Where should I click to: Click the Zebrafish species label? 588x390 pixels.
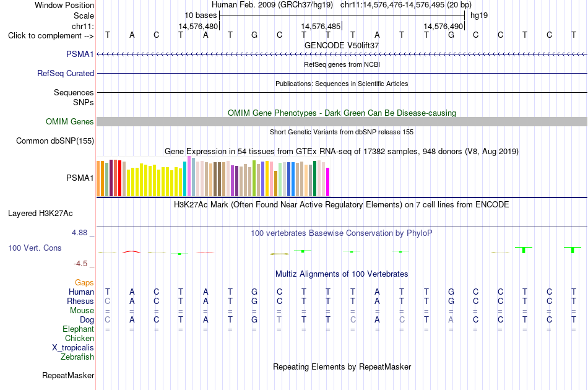tap(77, 357)
